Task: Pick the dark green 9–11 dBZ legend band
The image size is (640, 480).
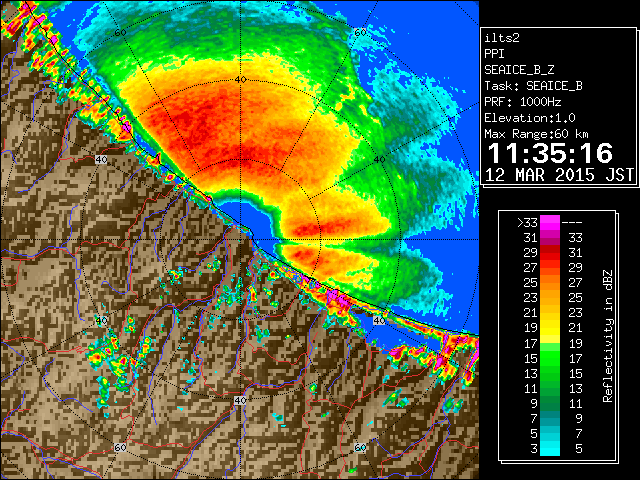Action: pyautogui.click(x=550, y=403)
